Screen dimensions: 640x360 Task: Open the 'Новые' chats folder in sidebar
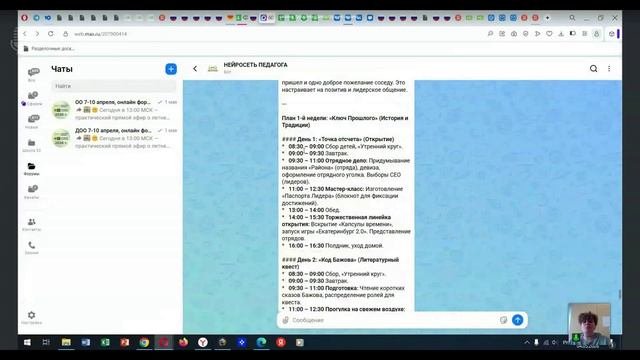pyautogui.click(x=32, y=121)
